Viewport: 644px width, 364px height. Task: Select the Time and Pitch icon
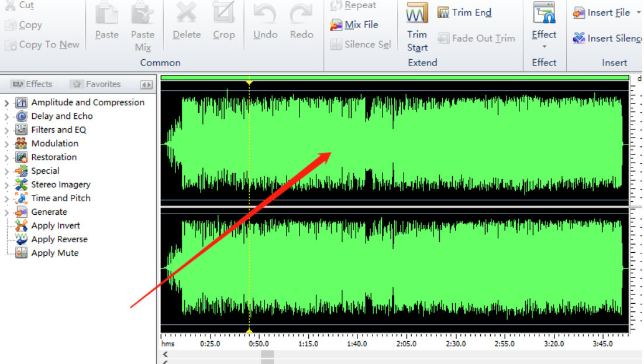(22, 198)
